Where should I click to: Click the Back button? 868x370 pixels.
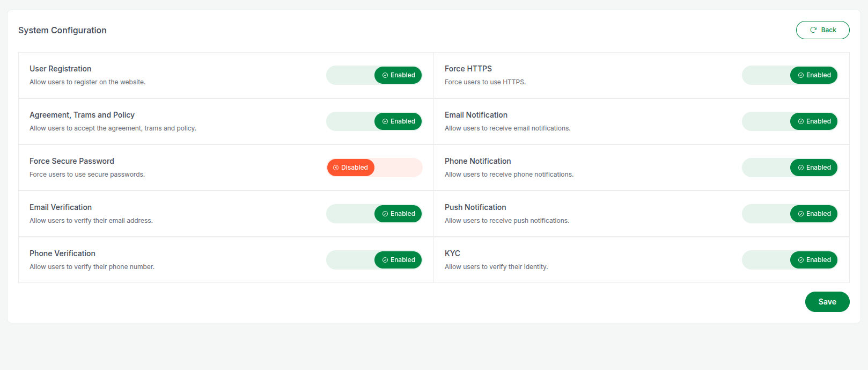coord(822,30)
